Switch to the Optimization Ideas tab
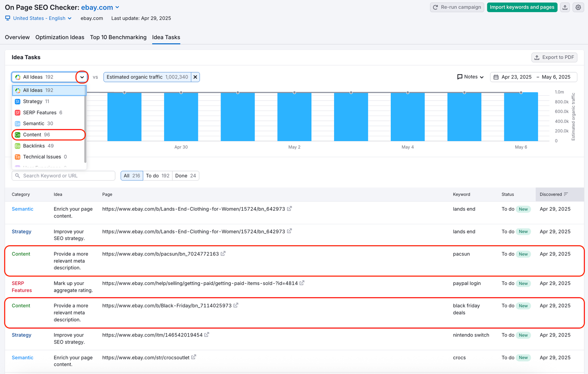This screenshot has width=588, height=374. [x=60, y=37]
